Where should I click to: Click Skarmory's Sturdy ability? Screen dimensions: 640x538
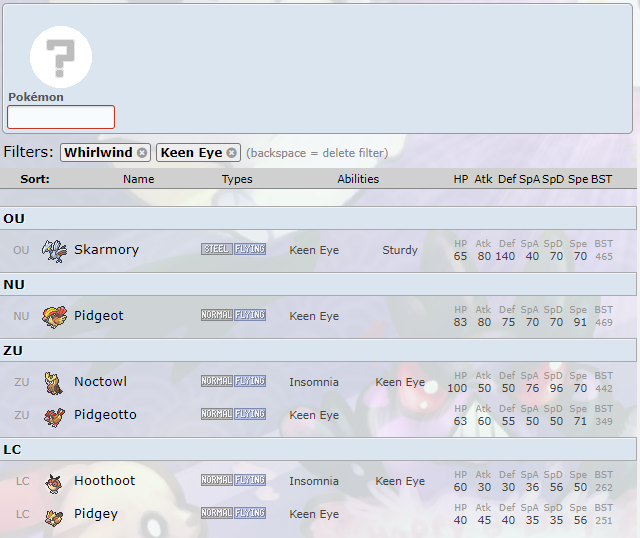[400, 250]
